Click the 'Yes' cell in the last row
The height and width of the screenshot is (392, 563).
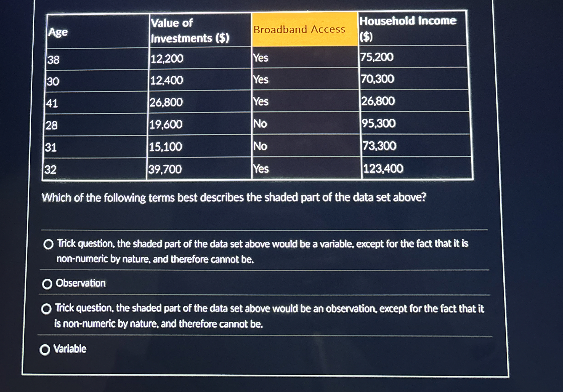pos(306,168)
